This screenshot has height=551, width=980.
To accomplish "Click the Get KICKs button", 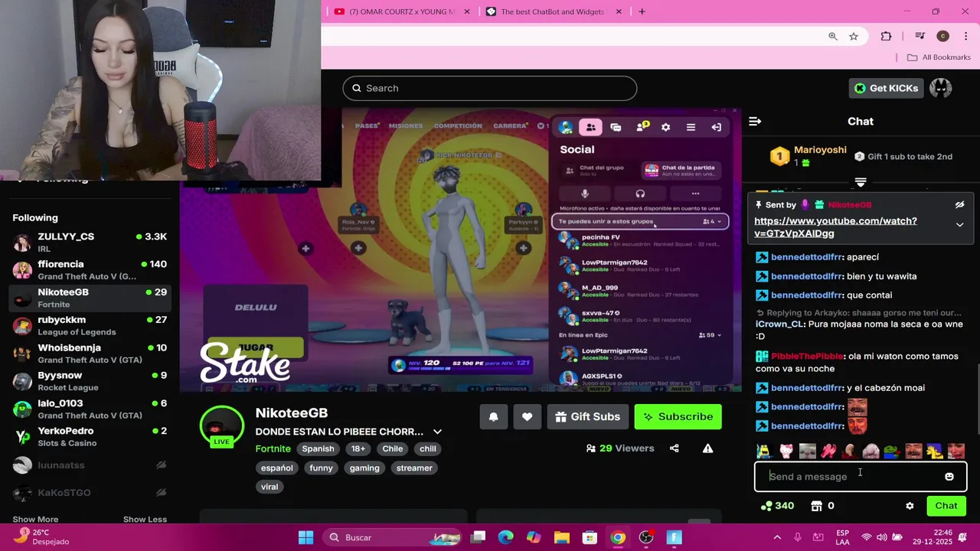I will (886, 88).
